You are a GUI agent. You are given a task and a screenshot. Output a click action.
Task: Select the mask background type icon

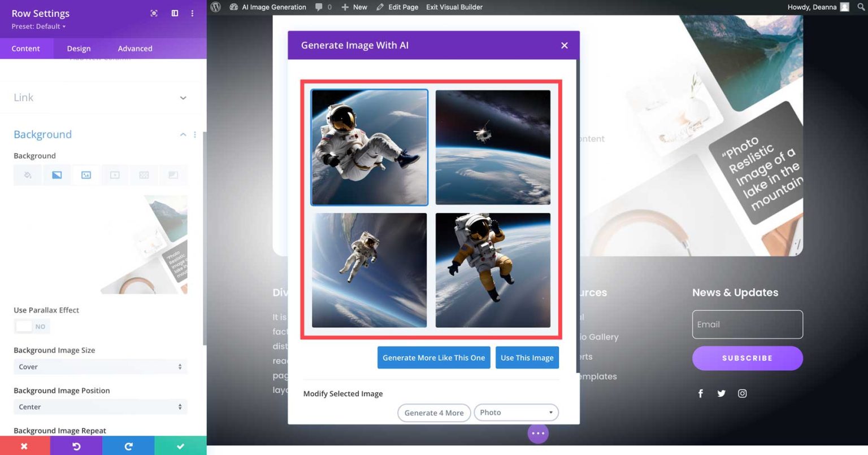(173, 175)
